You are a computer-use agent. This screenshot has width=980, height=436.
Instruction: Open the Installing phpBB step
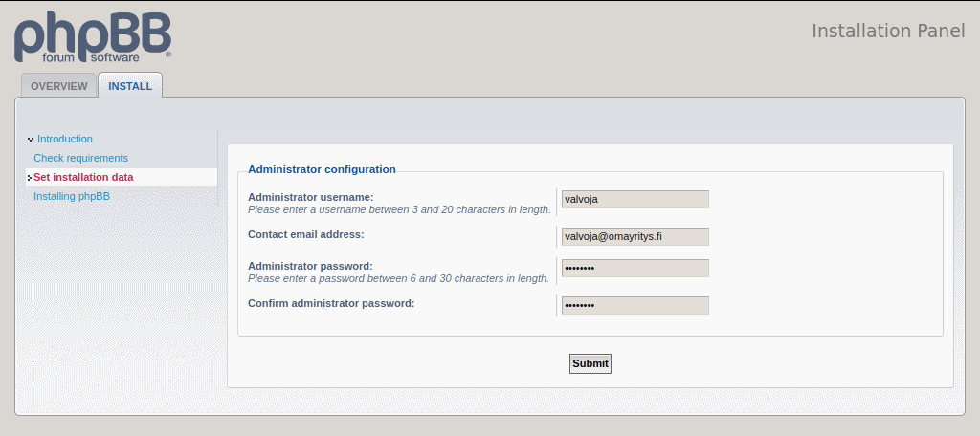(72, 196)
